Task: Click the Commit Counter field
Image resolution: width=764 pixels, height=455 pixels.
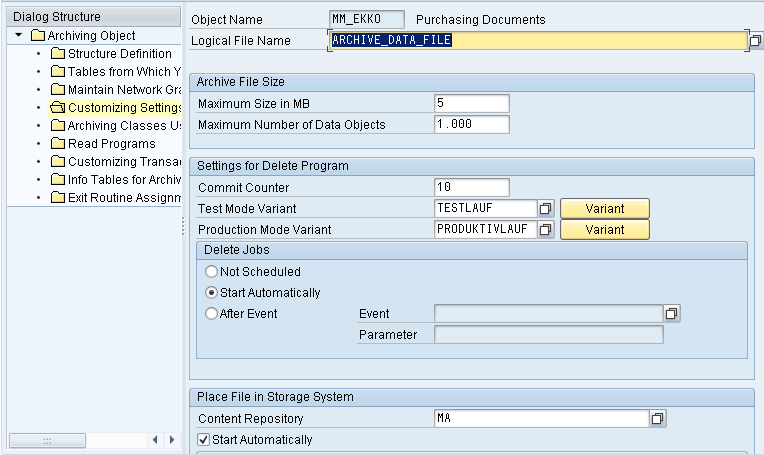Action: pyautogui.click(x=472, y=187)
